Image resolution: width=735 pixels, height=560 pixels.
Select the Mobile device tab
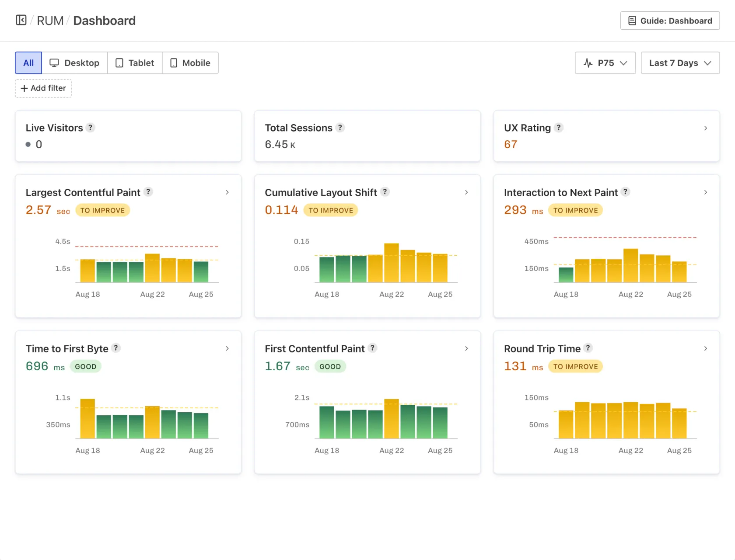190,63
